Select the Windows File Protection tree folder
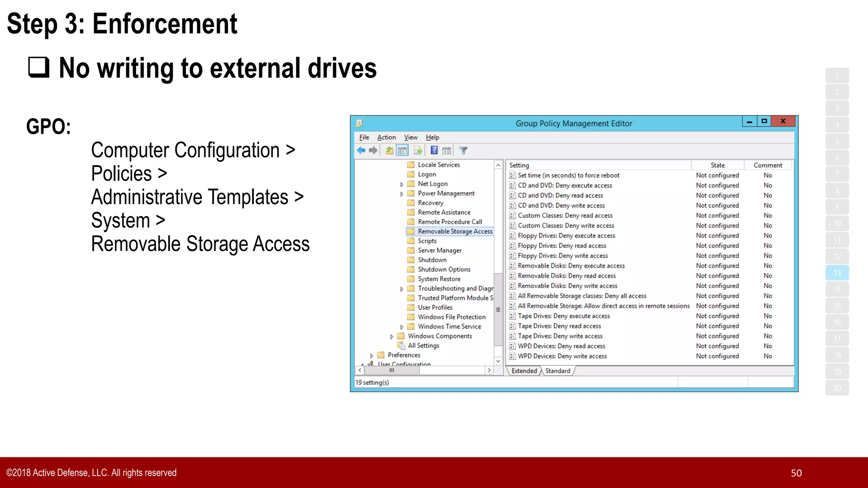Image resolution: width=868 pixels, height=488 pixels. (x=452, y=317)
